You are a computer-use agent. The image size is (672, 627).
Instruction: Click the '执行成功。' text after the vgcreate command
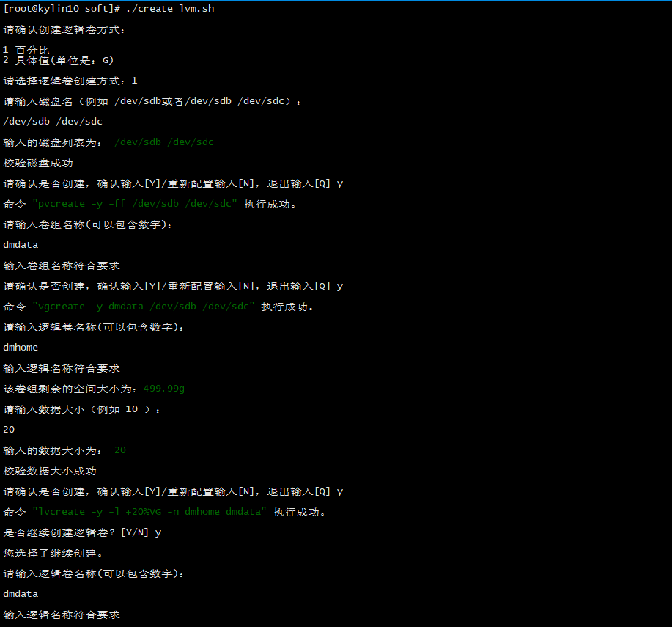click(x=287, y=307)
